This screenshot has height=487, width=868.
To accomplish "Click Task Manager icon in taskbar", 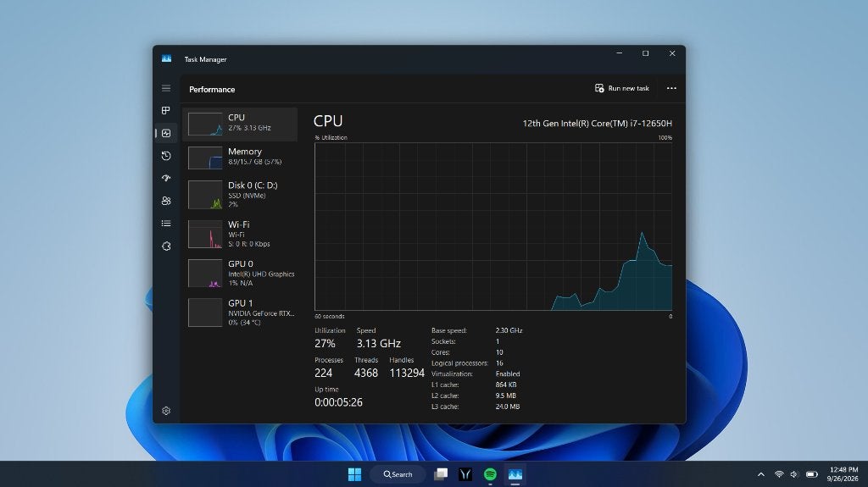I will pyautogui.click(x=515, y=474).
